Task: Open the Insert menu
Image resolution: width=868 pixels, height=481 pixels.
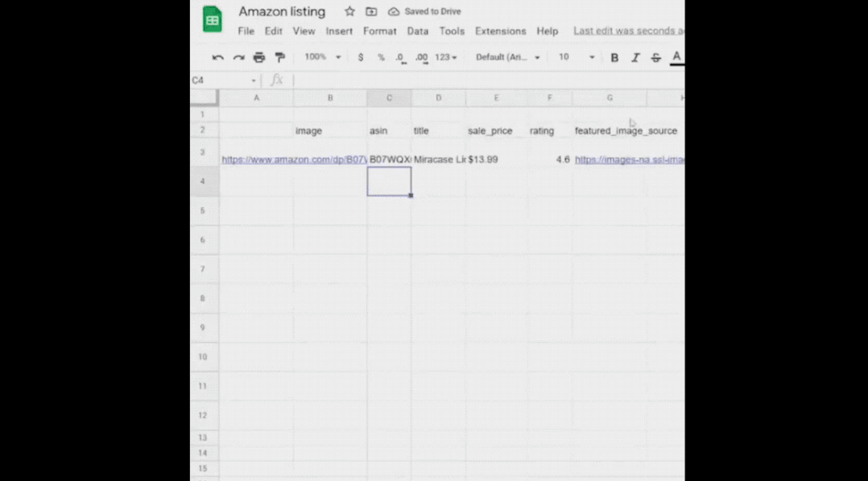Action: [x=339, y=31]
